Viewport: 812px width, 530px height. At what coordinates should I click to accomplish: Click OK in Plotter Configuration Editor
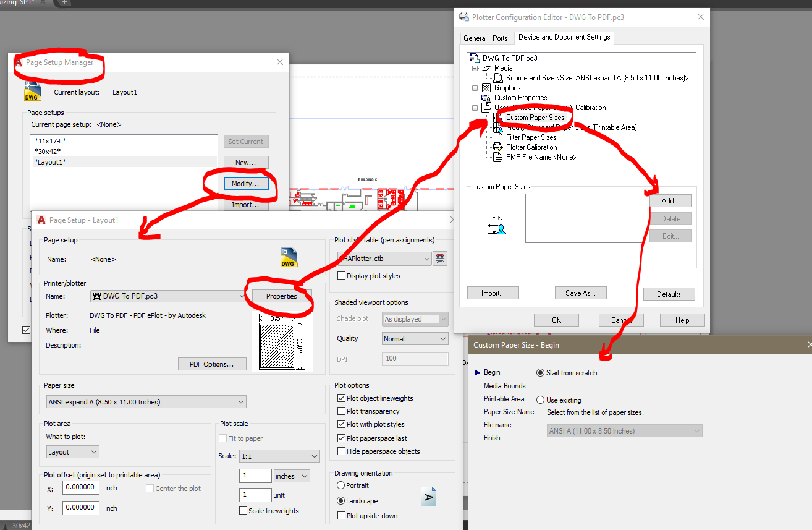tap(556, 320)
